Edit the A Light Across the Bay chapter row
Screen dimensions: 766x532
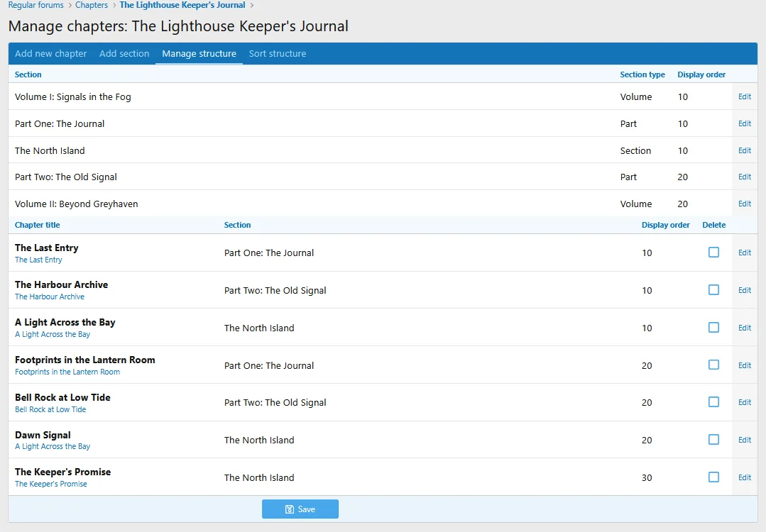[x=745, y=328]
